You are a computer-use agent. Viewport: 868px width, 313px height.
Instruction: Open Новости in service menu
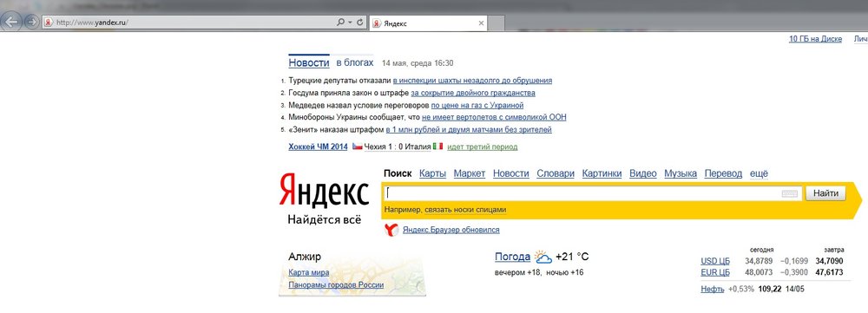[511, 173]
